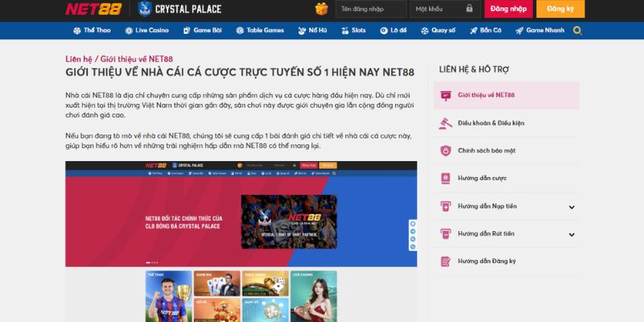Open the Game Bài menu
644x322 pixels.
pos(203,31)
